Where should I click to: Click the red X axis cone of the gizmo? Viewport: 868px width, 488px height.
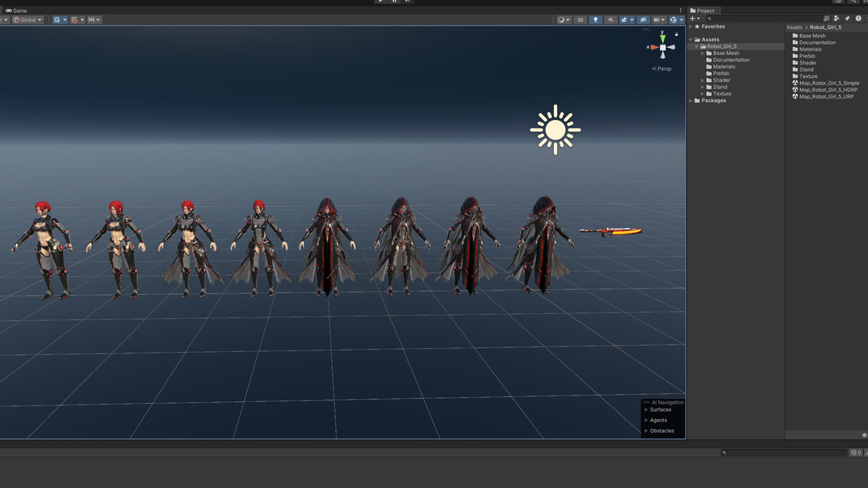tap(654, 47)
